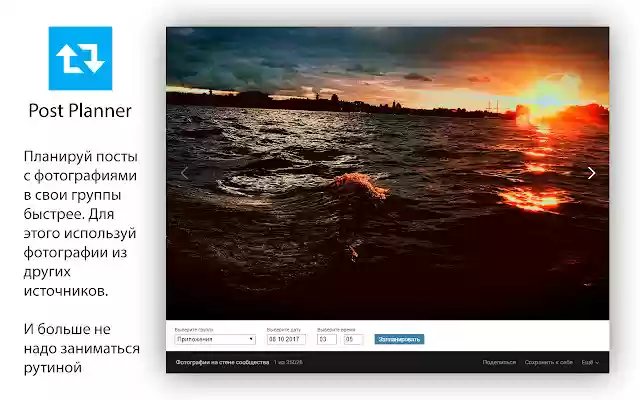Click the Post Planner repost arrows logo
Viewport: 640px width, 400px height.
pos(80,58)
